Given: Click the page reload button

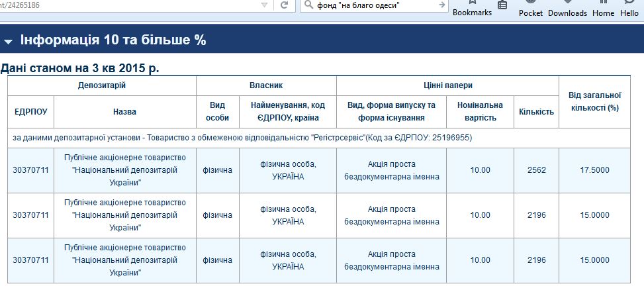Looking at the screenshot, I should point(285,5).
